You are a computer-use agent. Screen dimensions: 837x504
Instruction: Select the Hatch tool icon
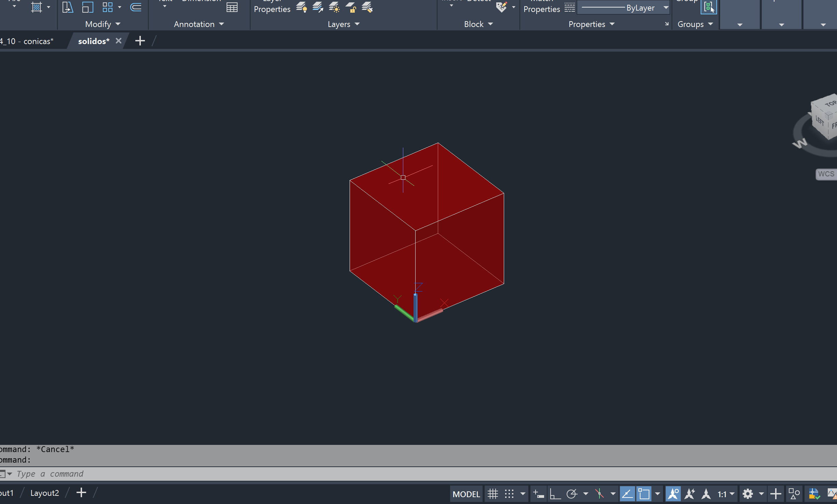point(36,7)
